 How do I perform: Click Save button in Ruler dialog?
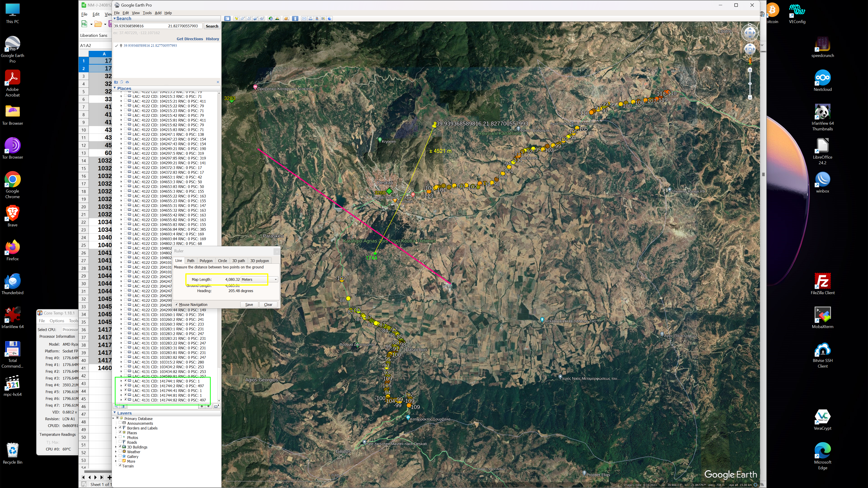(x=249, y=305)
